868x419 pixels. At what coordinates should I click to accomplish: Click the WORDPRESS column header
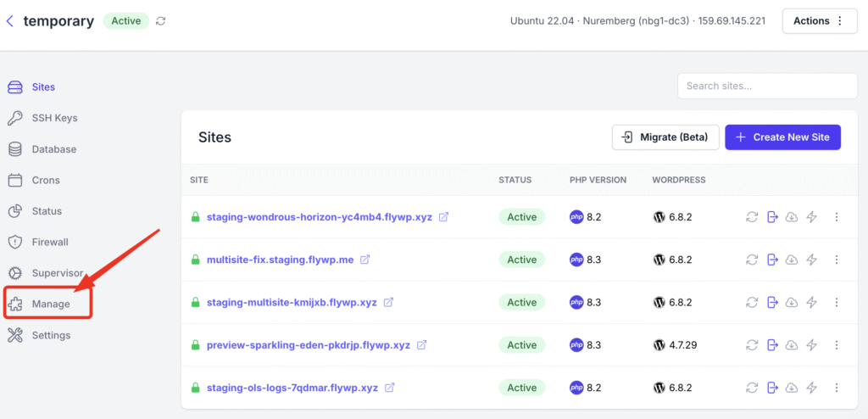[x=679, y=180]
